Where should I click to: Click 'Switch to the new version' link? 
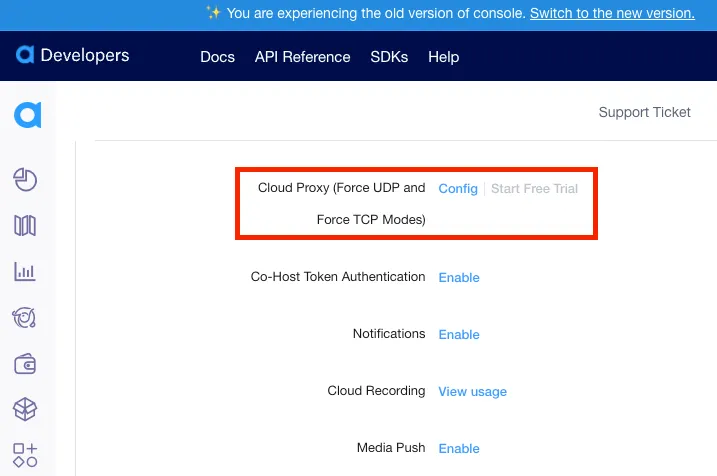612,13
